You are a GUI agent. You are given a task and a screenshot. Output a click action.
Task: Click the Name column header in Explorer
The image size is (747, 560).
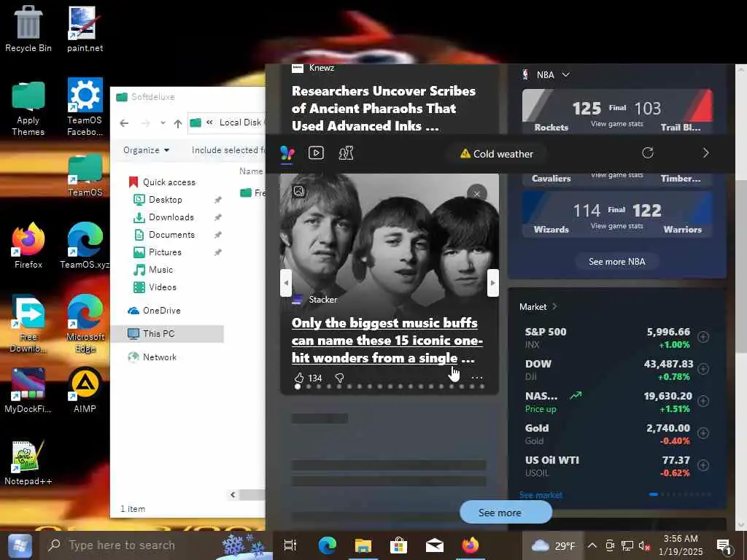[x=251, y=171]
